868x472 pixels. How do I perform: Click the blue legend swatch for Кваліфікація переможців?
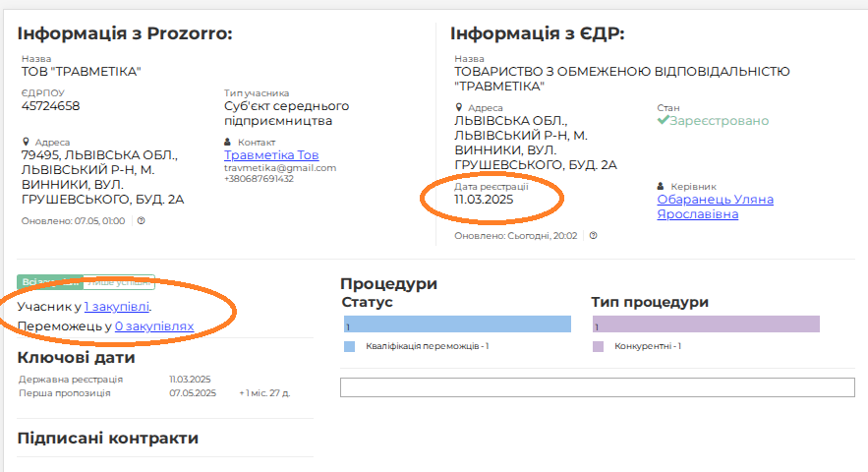click(x=349, y=347)
